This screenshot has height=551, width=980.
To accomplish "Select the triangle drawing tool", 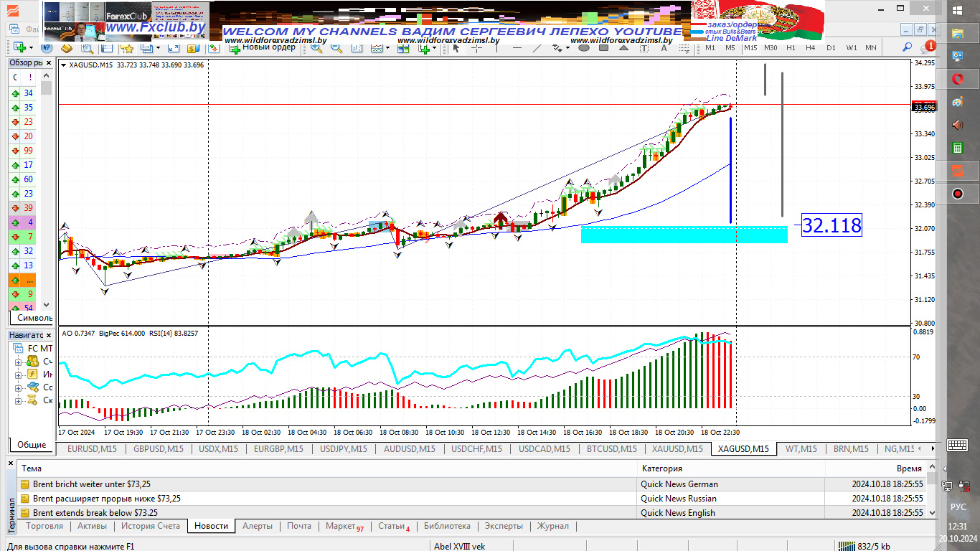I will coord(623,48).
